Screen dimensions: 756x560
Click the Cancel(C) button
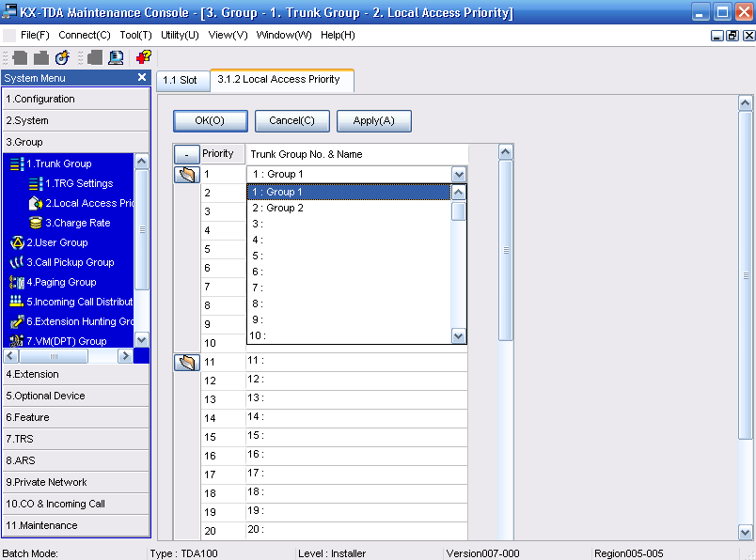(292, 121)
